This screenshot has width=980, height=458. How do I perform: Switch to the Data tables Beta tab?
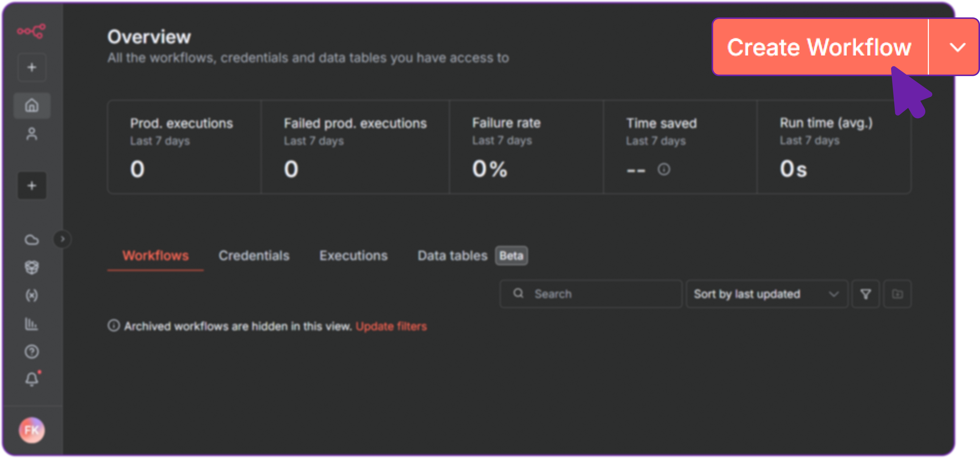[x=453, y=255]
